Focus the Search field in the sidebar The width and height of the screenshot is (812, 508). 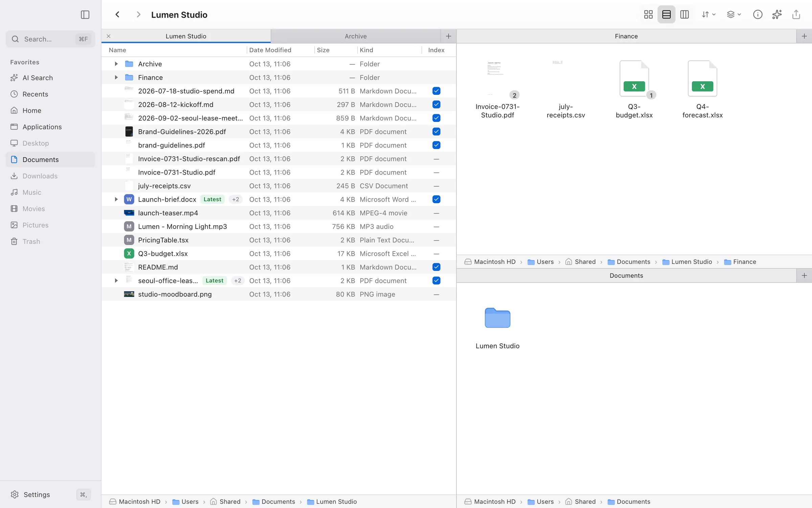[50, 39]
